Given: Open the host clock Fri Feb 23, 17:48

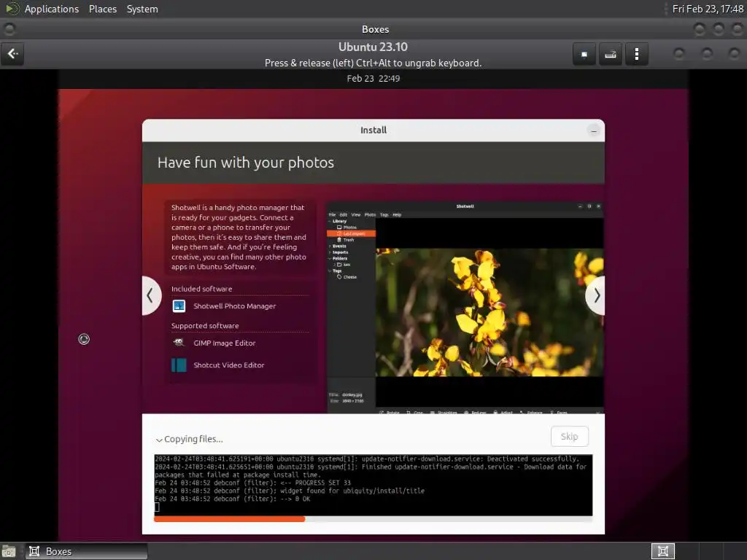Looking at the screenshot, I should (707, 9).
